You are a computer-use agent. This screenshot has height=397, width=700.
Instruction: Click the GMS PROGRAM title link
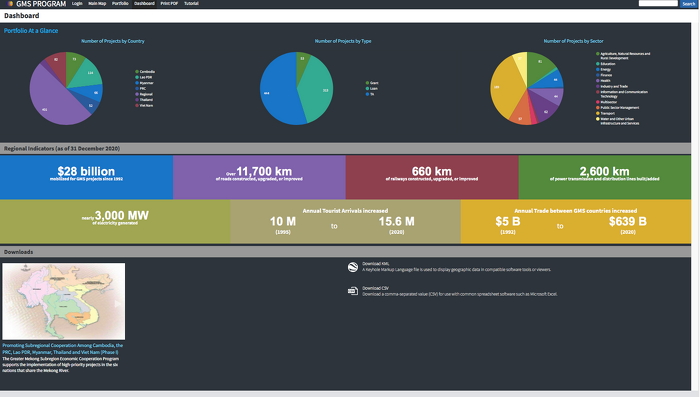point(41,4)
